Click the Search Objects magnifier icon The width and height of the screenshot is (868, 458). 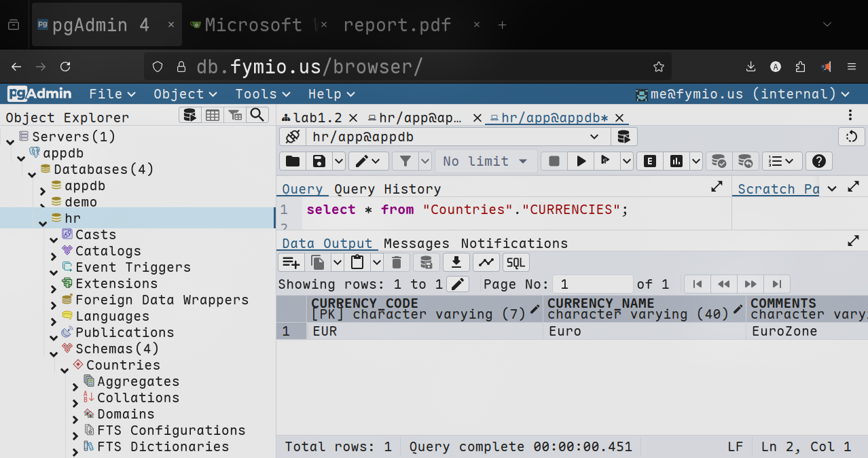(257, 115)
